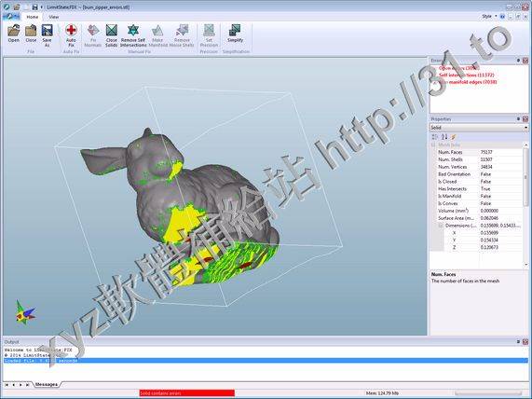The image size is (532, 399).
Task: Click the application logo in the title bar
Action: [x=7, y=7]
